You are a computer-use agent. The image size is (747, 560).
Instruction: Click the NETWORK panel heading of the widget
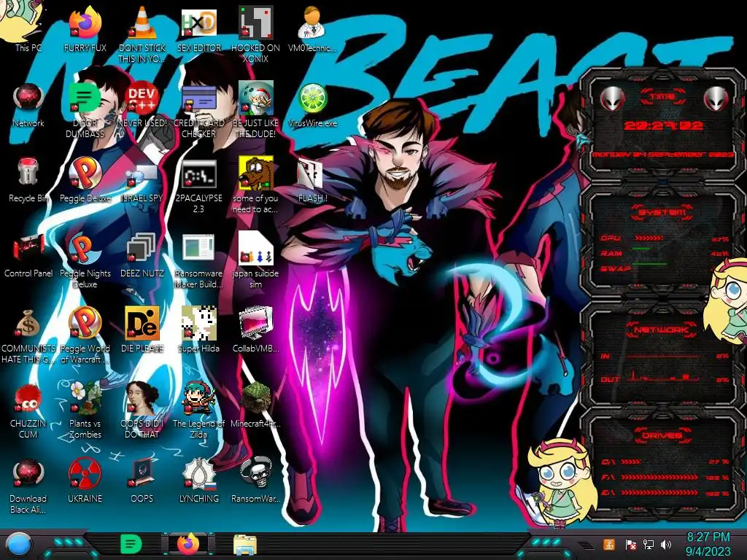click(662, 329)
